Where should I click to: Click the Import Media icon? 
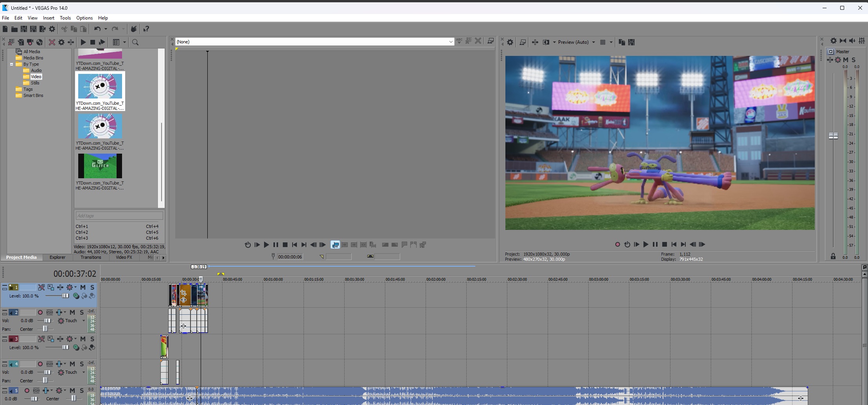pyautogui.click(x=21, y=42)
